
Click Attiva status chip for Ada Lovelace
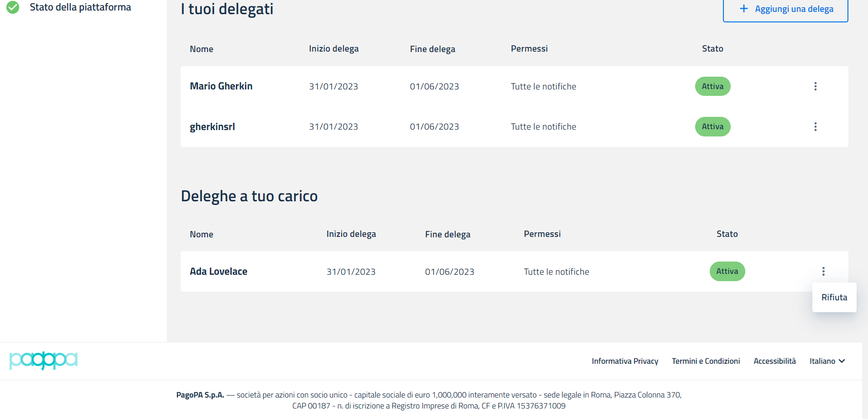[727, 272]
